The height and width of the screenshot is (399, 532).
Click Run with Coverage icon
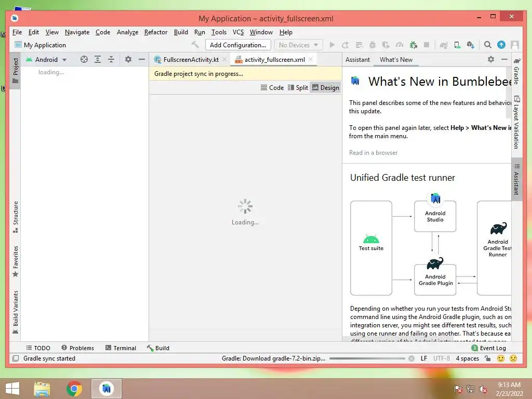[386, 45]
